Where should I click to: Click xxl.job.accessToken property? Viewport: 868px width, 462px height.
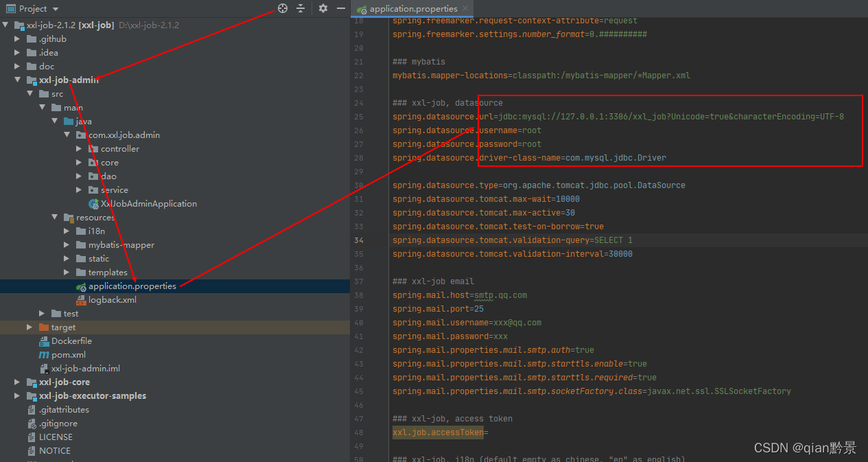(438, 432)
